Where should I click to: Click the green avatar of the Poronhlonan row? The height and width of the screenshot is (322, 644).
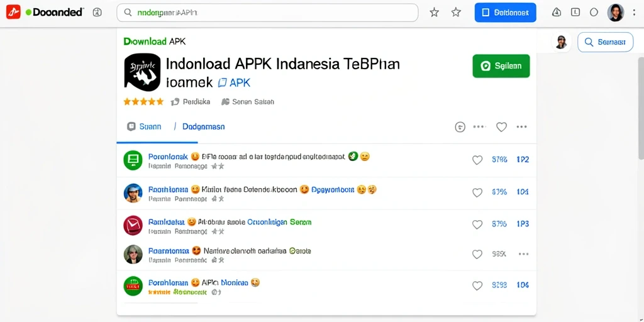[133, 286]
